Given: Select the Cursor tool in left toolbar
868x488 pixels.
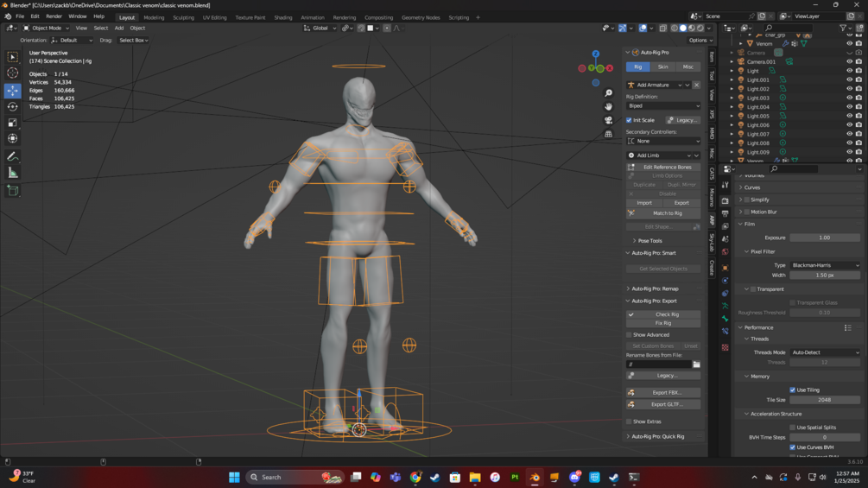Looking at the screenshot, I should click(12, 73).
